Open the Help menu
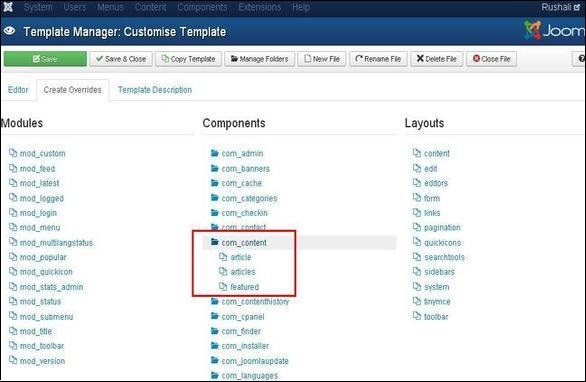This screenshot has height=382, width=586. (x=301, y=7)
